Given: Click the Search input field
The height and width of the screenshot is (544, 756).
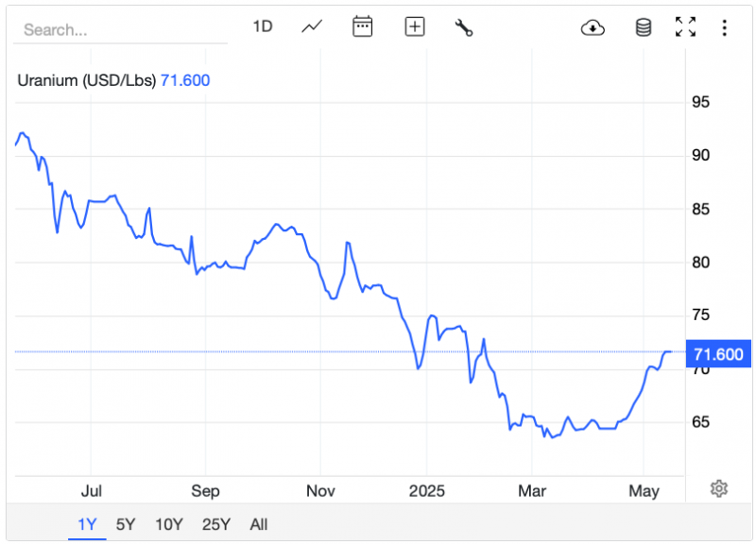Looking at the screenshot, I should 118,29.
